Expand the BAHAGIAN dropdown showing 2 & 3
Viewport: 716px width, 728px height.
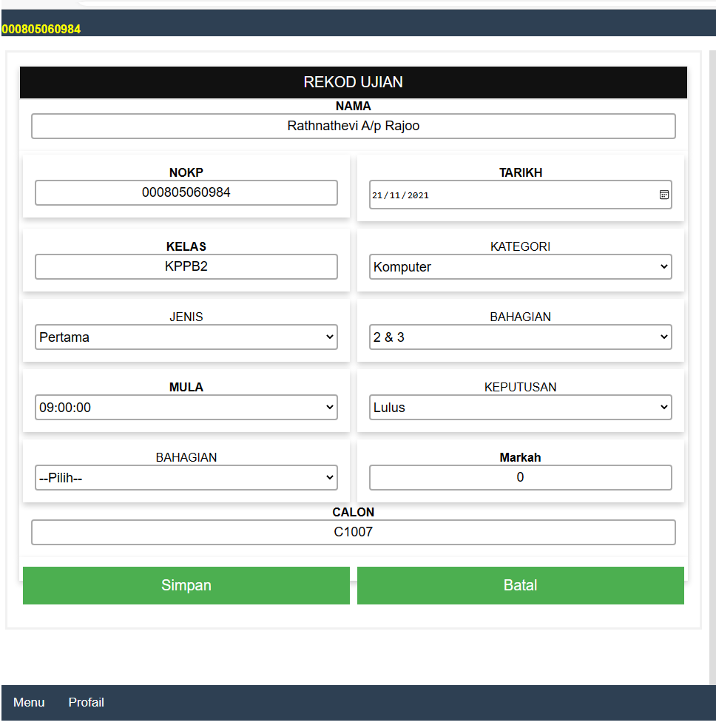[520, 337]
